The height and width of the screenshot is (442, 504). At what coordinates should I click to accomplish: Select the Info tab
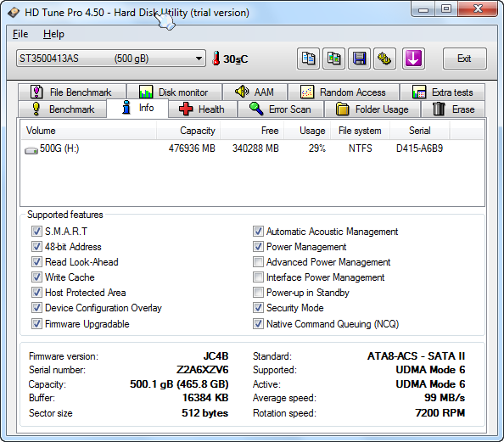(137, 108)
